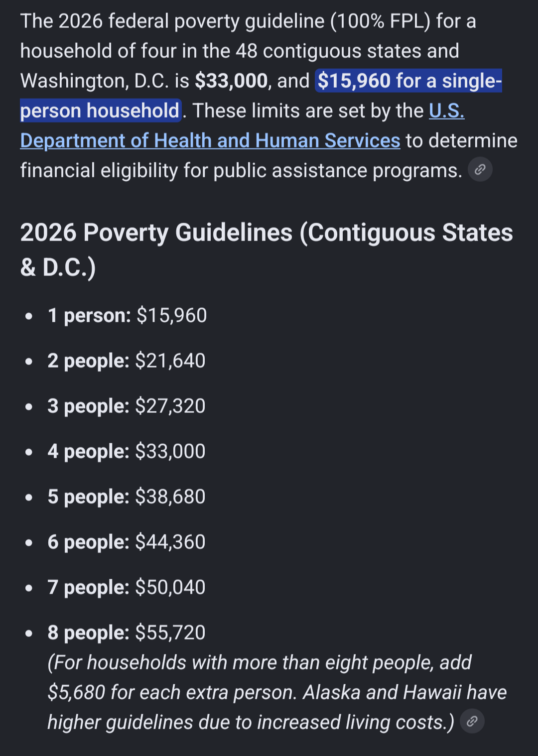538x756 pixels.
Task: Click the '(100% FPL)' text in the first line
Action: click(380, 21)
